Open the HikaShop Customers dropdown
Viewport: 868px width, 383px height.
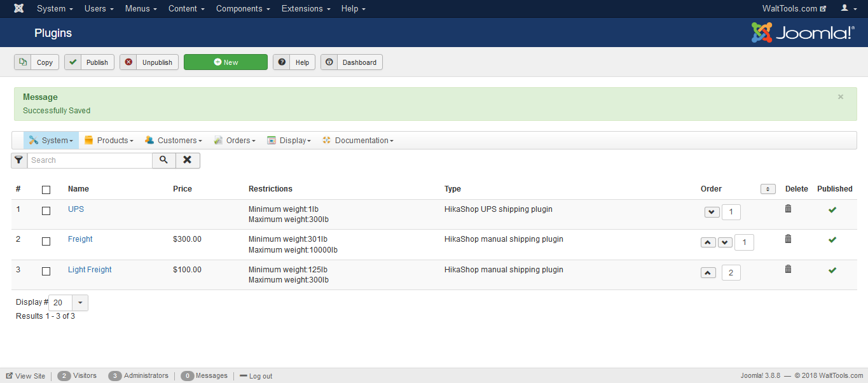click(173, 141)
